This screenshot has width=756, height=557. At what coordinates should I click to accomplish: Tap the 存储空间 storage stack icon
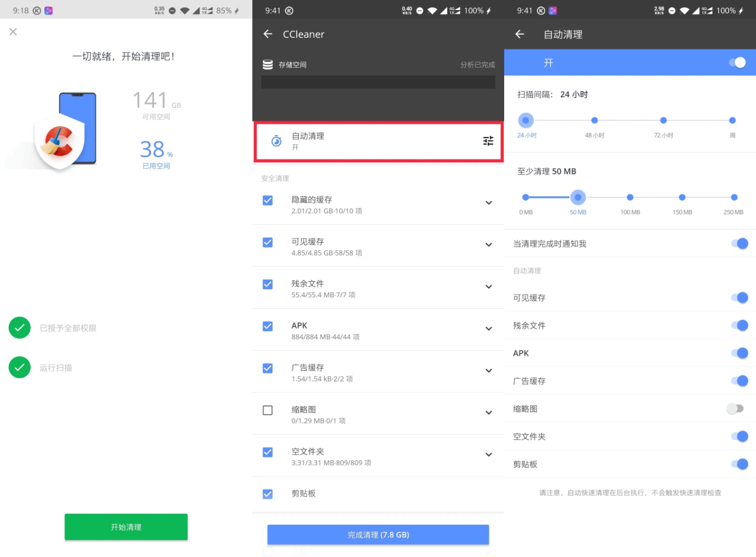[x=267, y=64]
